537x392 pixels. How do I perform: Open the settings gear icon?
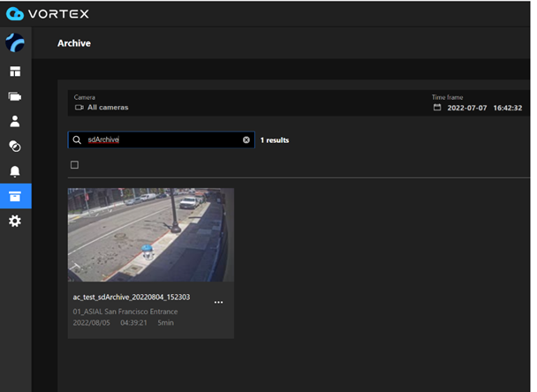[x=15, y=221]
